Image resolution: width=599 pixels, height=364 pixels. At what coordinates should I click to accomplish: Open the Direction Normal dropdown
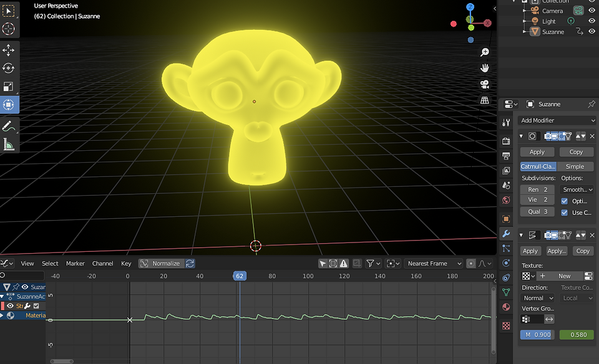point(538,298)
